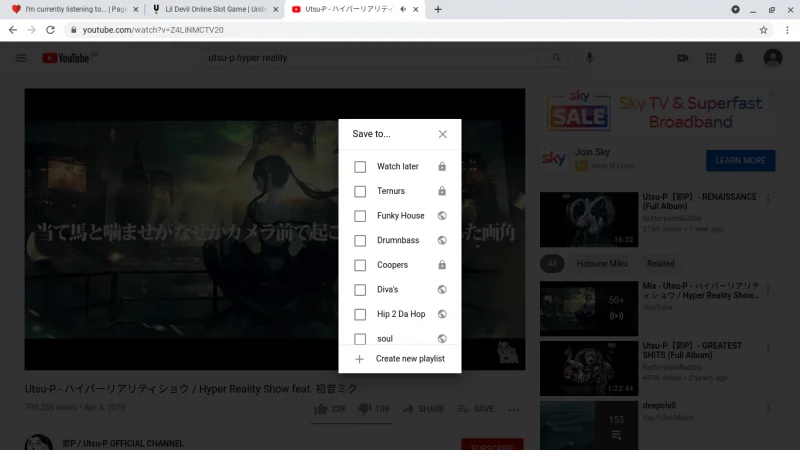Open more actions ellipsis under video
This screenshot has width=800, height=450.
point(514,409)
